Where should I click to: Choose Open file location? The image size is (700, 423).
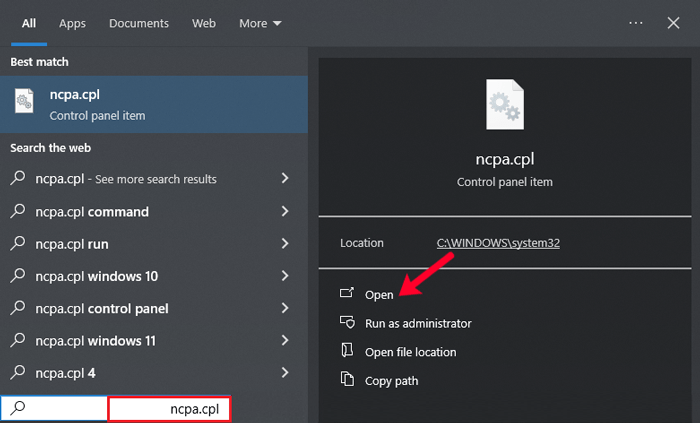pyautogui.click(x=411, y=352)
